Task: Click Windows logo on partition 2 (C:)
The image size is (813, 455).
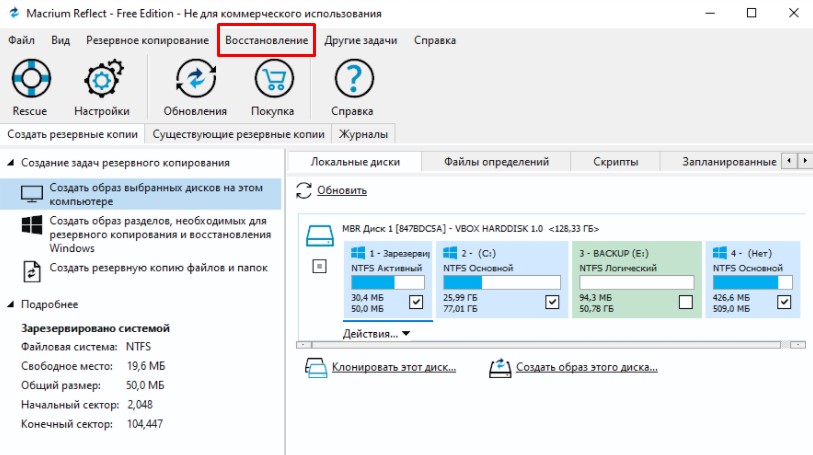Action: click(450, 253)
